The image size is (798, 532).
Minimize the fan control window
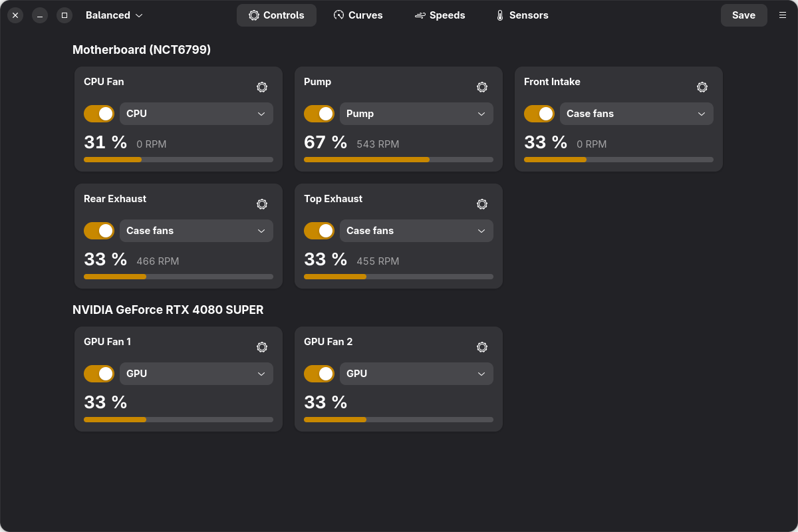[x=40, y=15]
